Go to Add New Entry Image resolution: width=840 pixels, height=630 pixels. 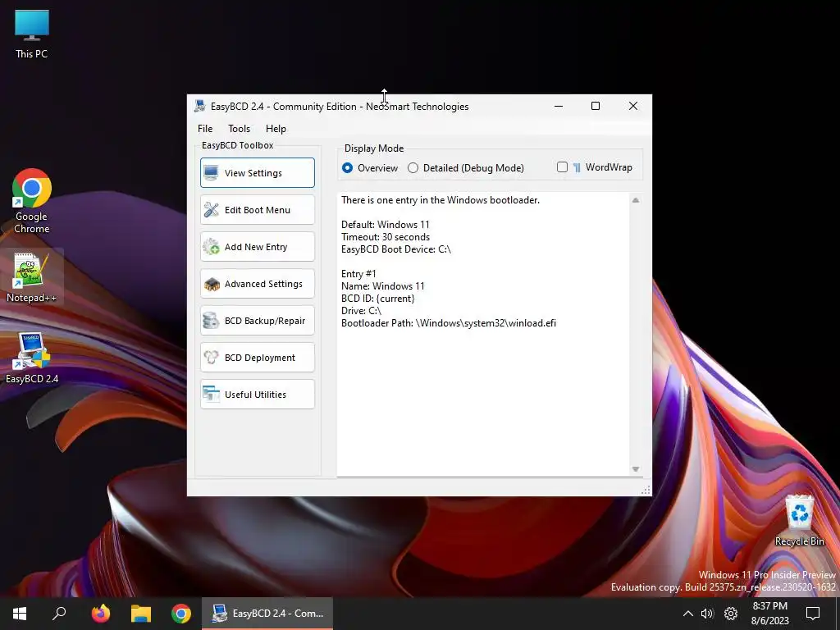257,246
